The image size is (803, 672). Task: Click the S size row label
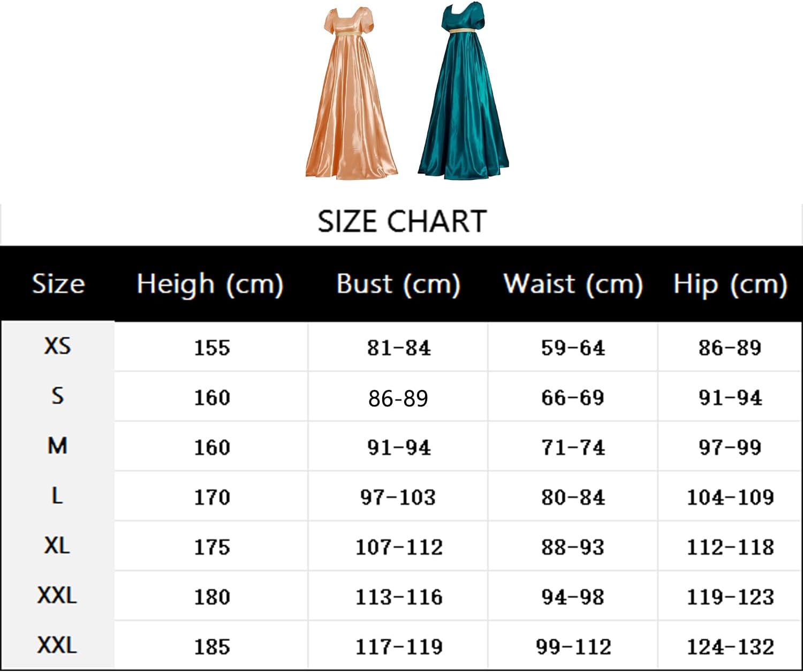pyautogui.click(x=57, y=396)
